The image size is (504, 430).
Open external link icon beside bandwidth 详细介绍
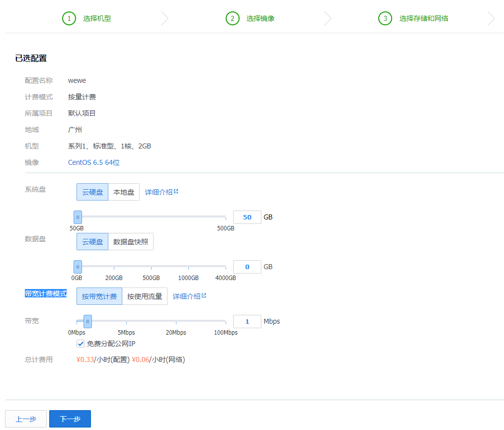point(204,295)
